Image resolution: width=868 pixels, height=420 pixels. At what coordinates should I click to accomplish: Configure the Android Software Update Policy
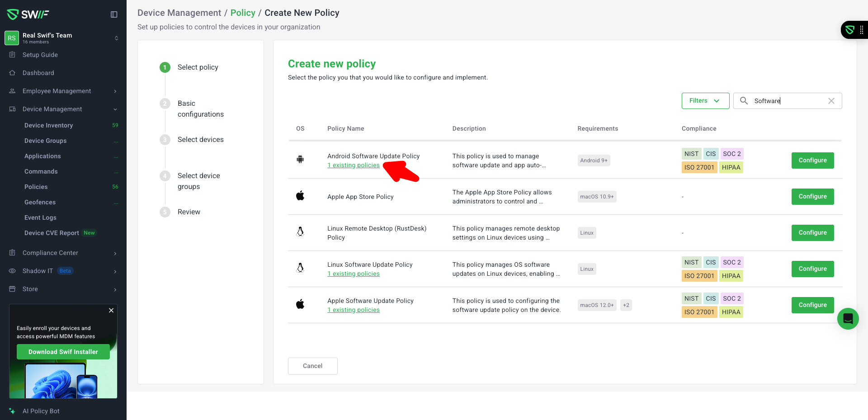click(x=812, y=160)
